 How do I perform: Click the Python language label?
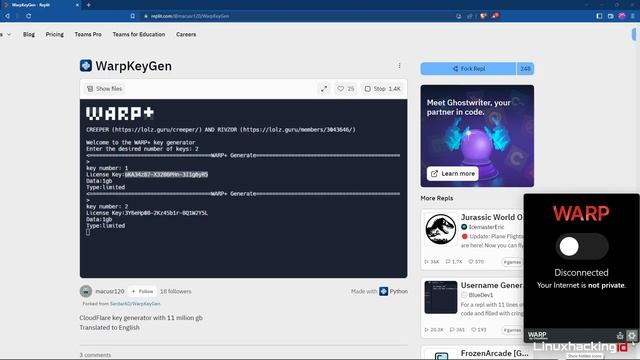398,291
